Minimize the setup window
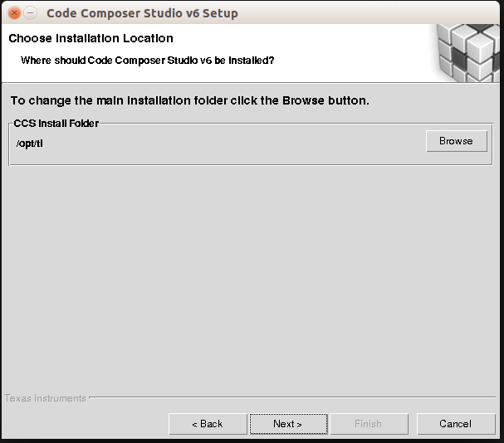This screenshot has width=504, height=443. point(31,13)
